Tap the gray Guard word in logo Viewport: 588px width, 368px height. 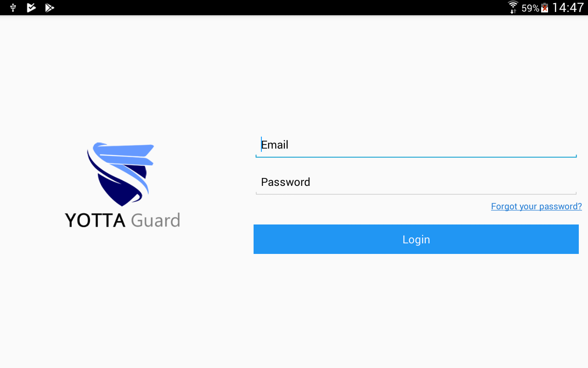155,220
